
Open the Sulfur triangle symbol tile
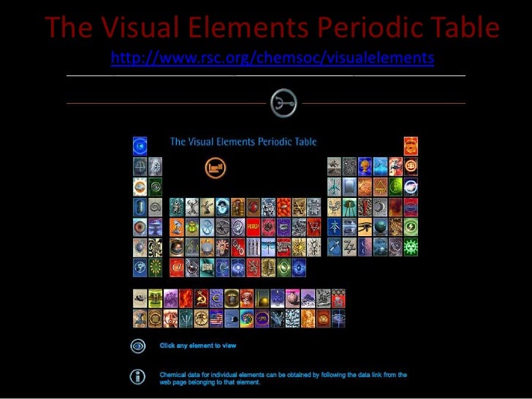pyautogui.click(x=380, y=187)
